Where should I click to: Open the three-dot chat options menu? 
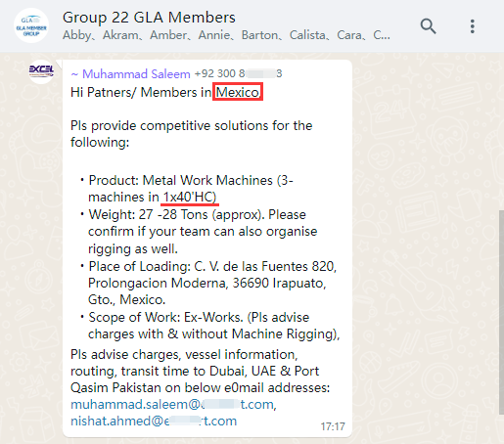[472, 26]
